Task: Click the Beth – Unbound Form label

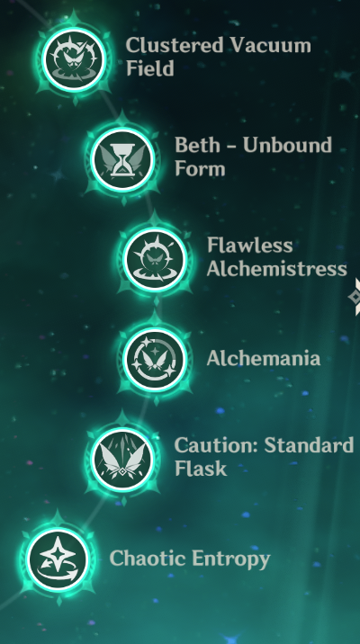Action: click(253, 157)
